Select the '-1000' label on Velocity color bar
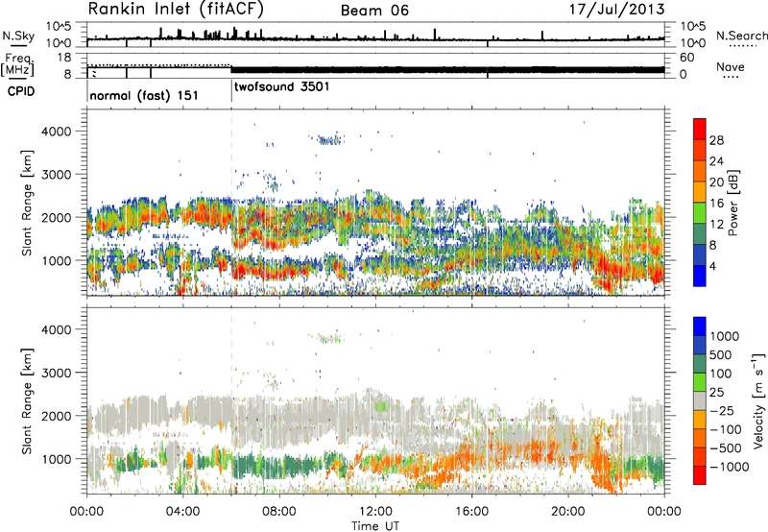Viewport: 768px width, 532px height. 730,467
